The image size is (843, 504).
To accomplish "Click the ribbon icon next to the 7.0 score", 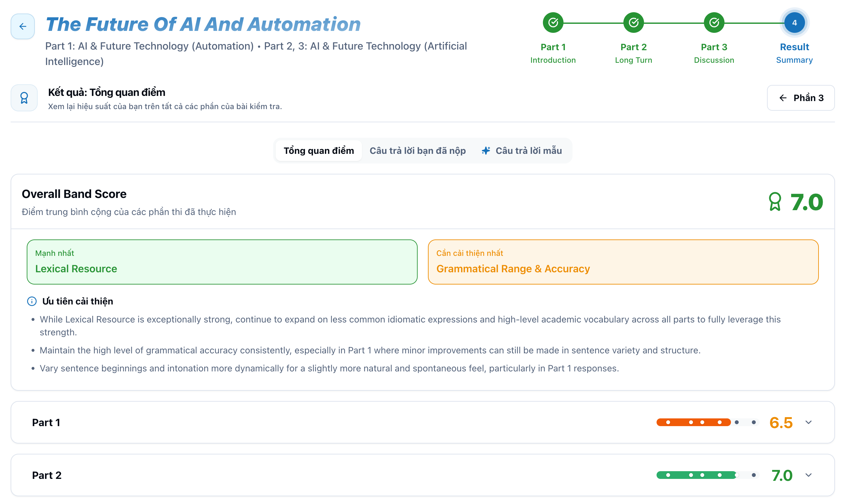I will pos(775,202).
